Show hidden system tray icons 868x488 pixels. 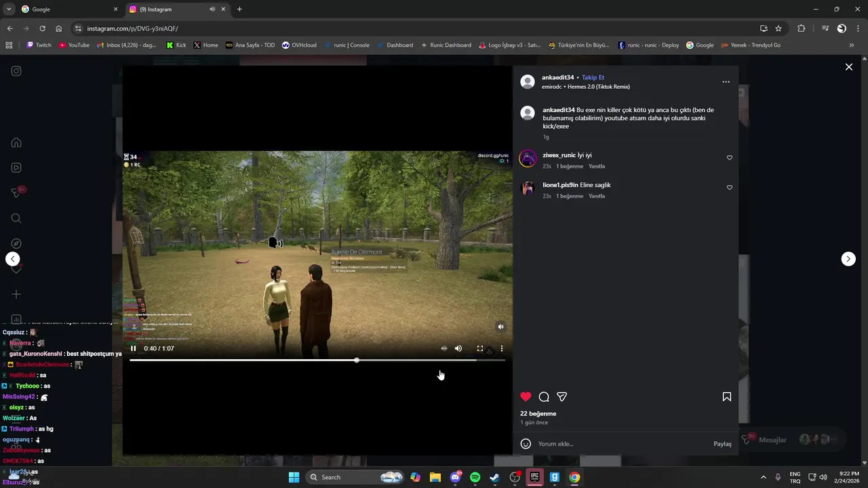pos(763,477)
